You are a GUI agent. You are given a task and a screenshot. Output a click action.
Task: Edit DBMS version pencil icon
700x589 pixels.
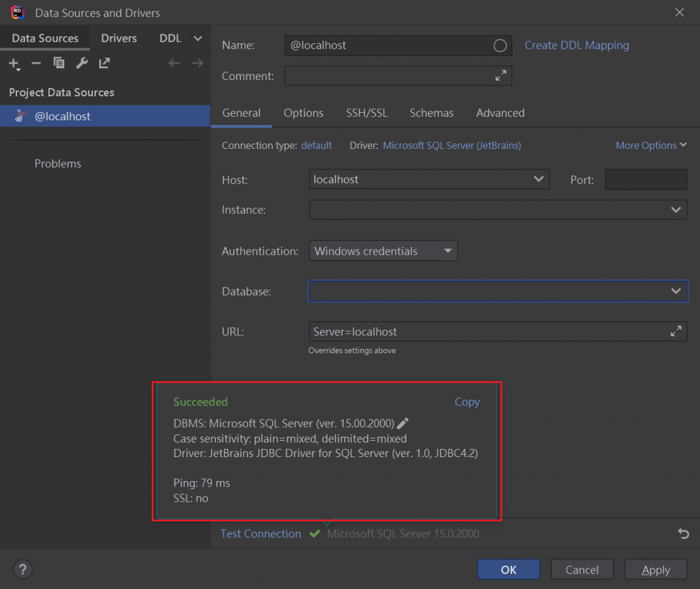click(403, 423)
